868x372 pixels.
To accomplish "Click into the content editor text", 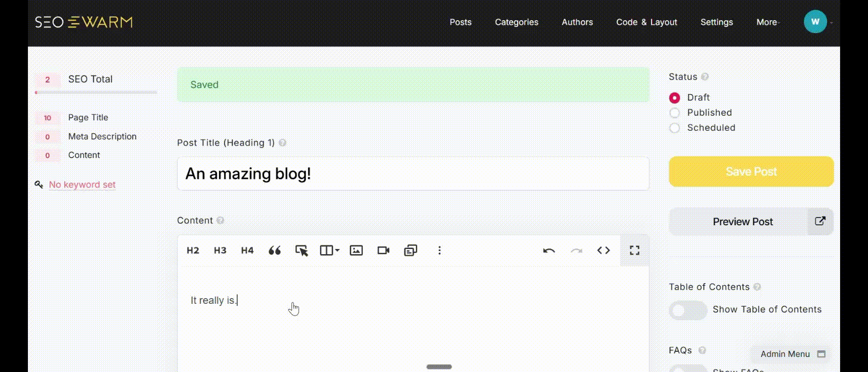I will [214, 300].
